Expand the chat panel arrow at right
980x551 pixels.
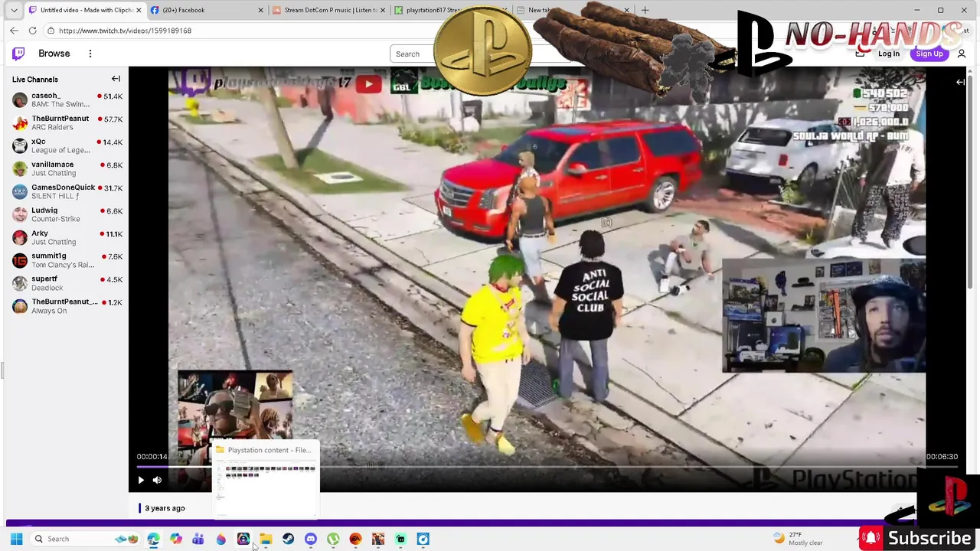pyautogui.click(x=960, y=82)
